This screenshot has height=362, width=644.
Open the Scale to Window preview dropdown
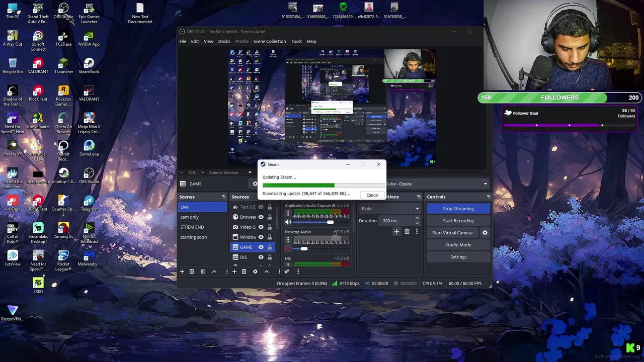tap(230, 172)
